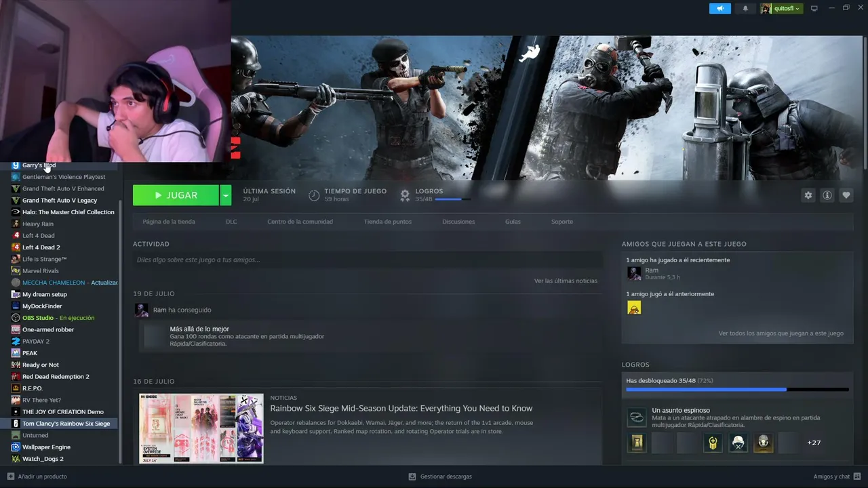Click Ram's avatar in friends panel

pos(634,273)
